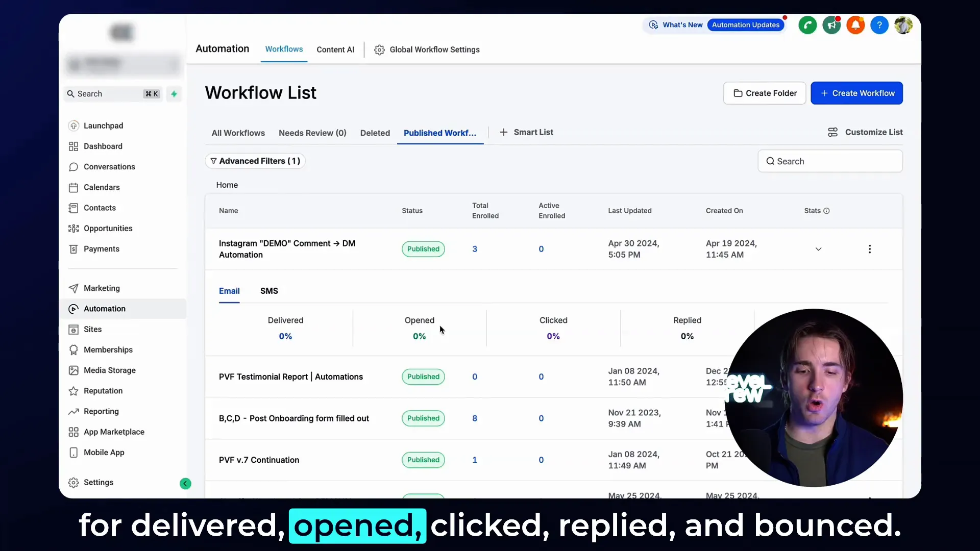Click the green lightning quick actions icon
The width and height of the screenshot is (980, 551).
point(174,94)
